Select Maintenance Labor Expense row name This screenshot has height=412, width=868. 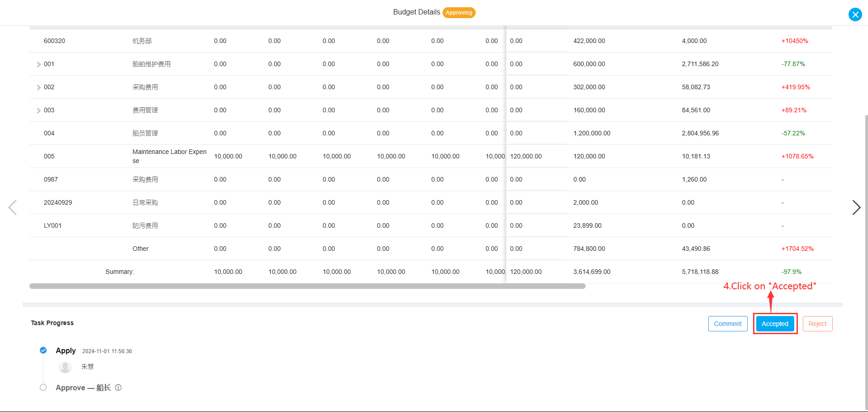169,156
